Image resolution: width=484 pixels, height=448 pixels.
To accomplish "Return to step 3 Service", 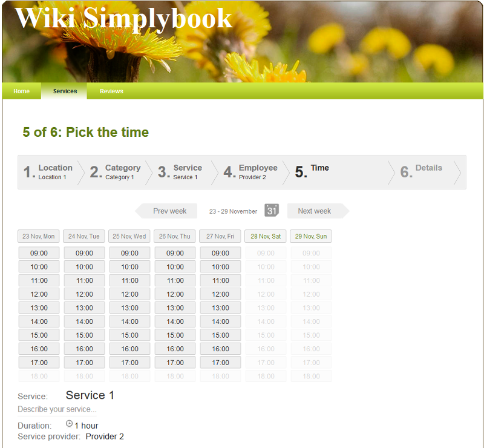I will click(182, 172).
